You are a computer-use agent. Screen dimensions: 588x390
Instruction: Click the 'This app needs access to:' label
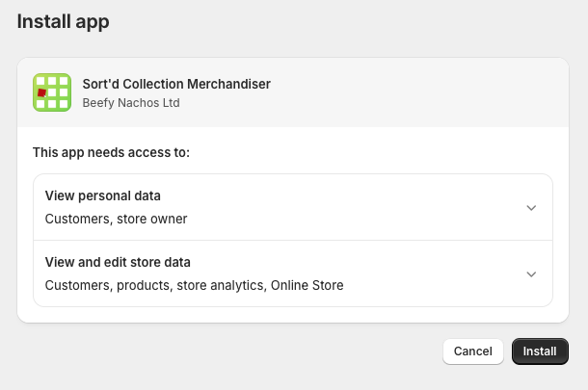(x=111, y=152)
